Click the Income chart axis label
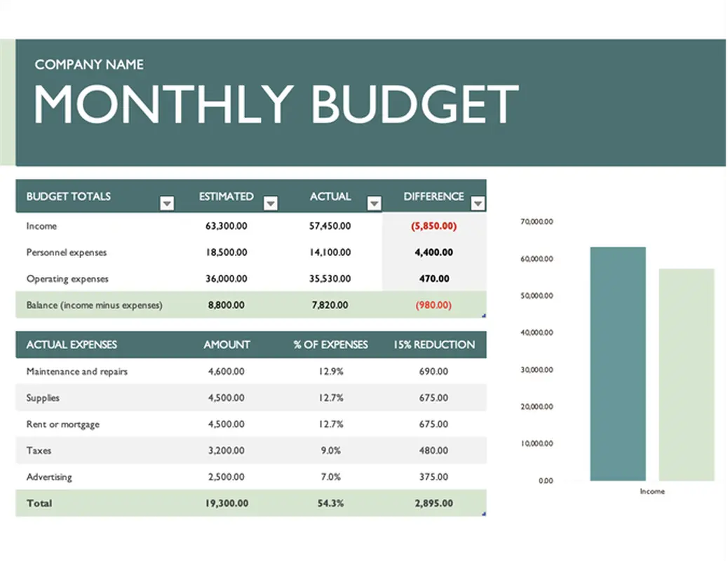The width and height of the screenshot is (728, 561). pos(652,491)
